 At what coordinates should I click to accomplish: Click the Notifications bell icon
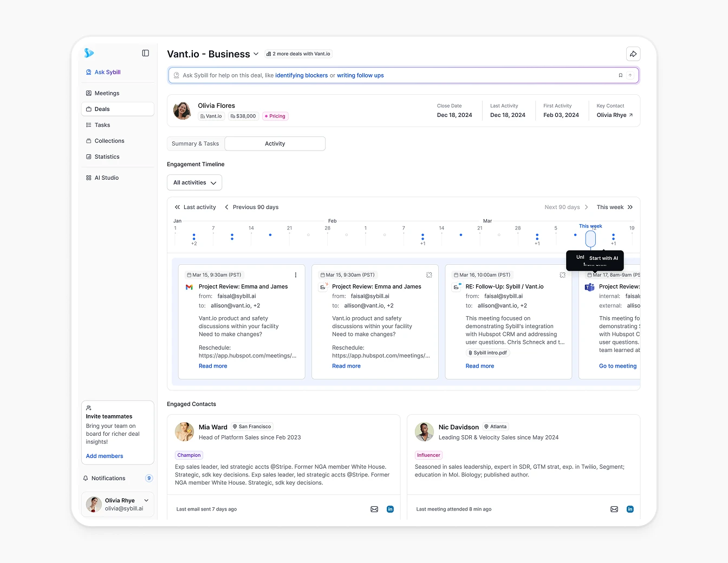point(85,478)
